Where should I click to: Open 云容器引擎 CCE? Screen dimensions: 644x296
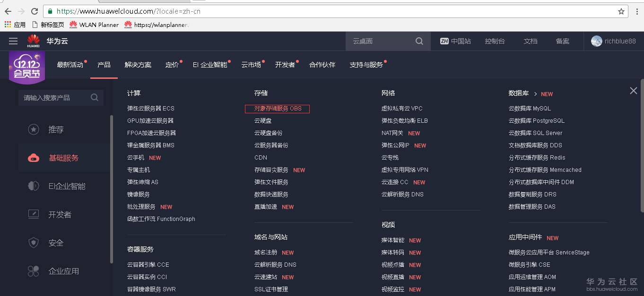click(x=148, y=264)
